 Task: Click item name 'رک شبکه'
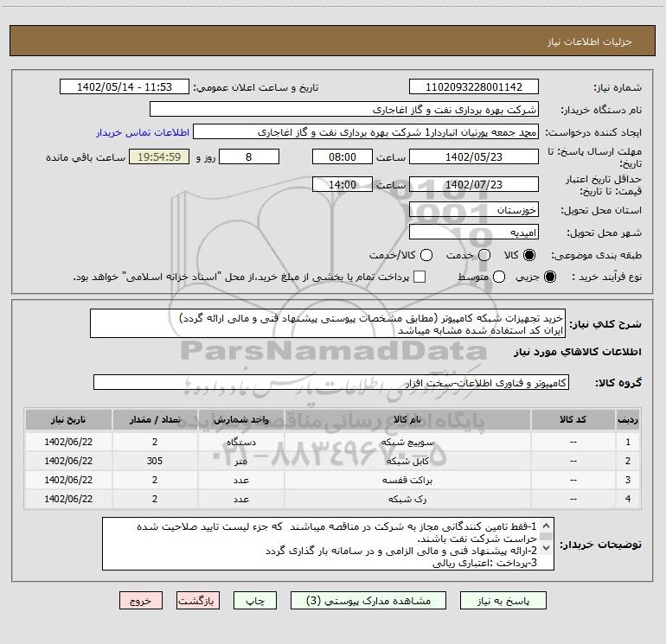click(x=407, y=500)
